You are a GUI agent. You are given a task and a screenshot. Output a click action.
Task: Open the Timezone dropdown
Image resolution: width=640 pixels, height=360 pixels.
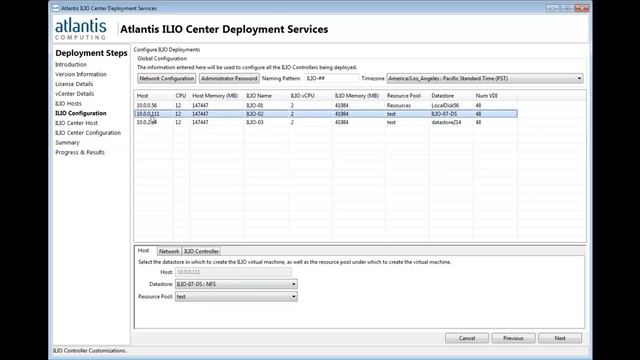click(x=485, y=78)
